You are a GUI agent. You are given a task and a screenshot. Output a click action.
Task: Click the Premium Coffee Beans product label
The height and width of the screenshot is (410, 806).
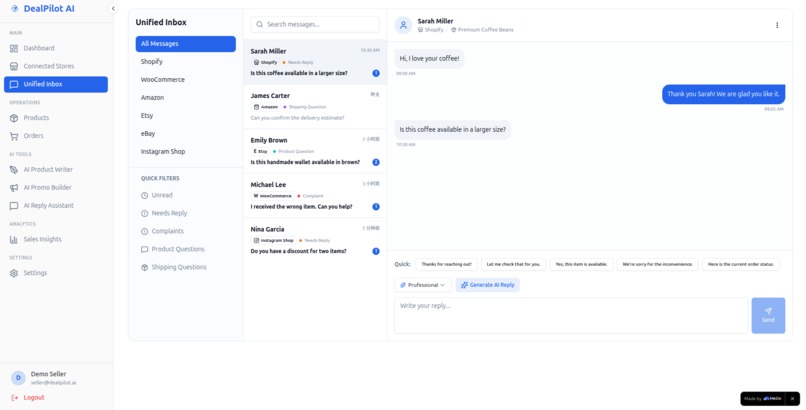(x=482, y=30)
